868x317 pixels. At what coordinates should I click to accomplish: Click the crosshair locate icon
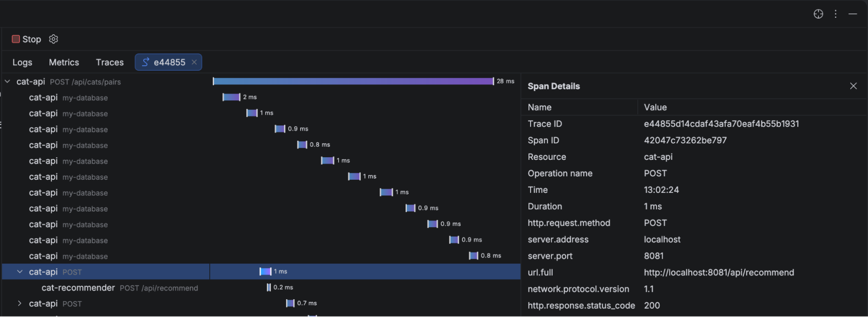tap(818, 14)
